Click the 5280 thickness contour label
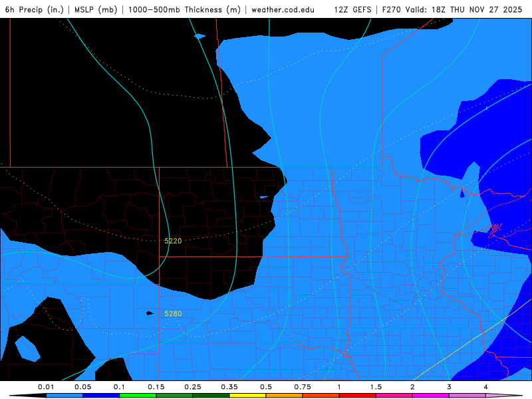 [x=173, y=313]
